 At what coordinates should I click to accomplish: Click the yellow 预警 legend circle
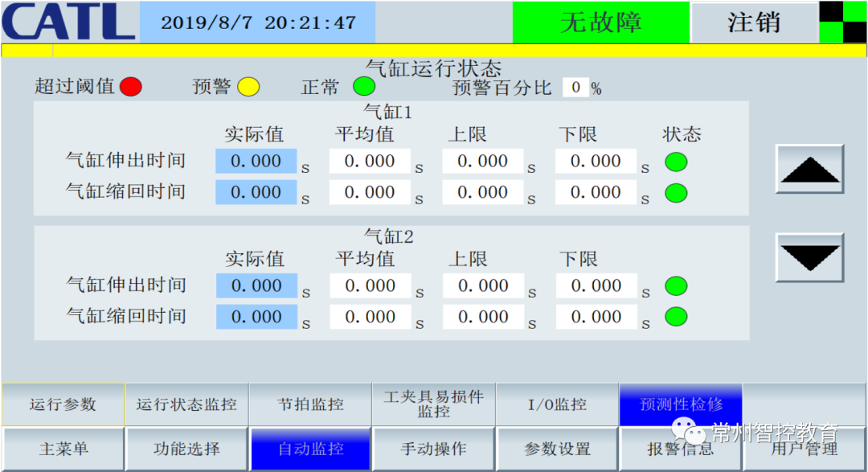click(248, 87)
